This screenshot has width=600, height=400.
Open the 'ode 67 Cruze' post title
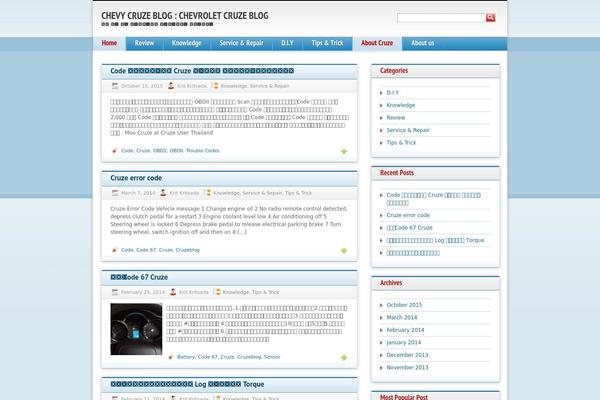(x=139, y=277)
